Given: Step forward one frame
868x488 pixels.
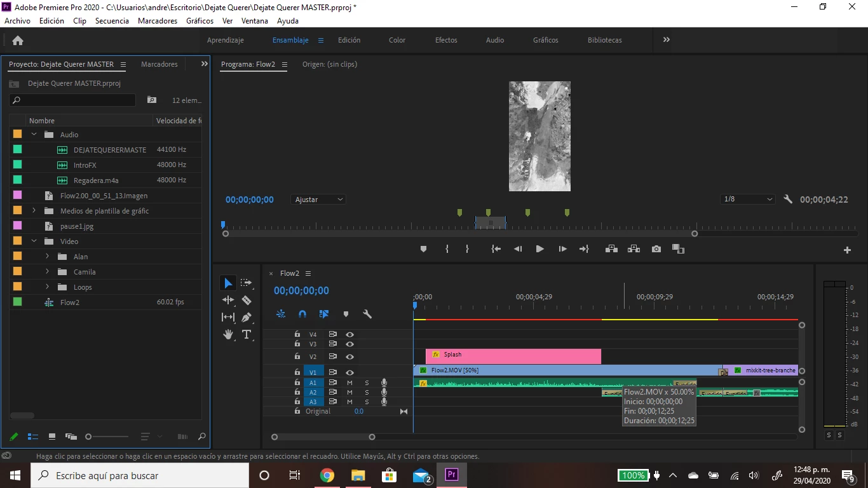Looking at the screenshot, I should point(562,249).
